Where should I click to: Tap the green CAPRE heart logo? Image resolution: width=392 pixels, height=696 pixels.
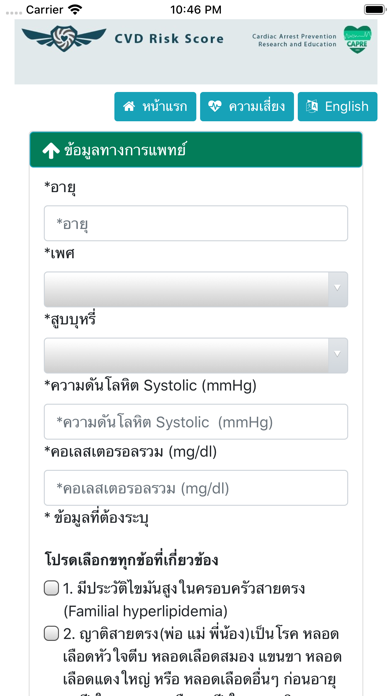point(357,39)
